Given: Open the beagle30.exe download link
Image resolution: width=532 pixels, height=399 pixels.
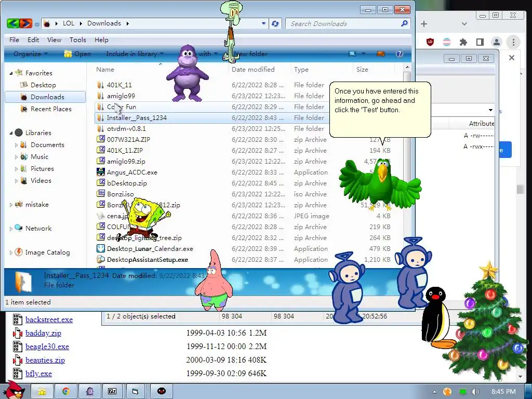Looking at the screenshot, I should click(47, 347).
